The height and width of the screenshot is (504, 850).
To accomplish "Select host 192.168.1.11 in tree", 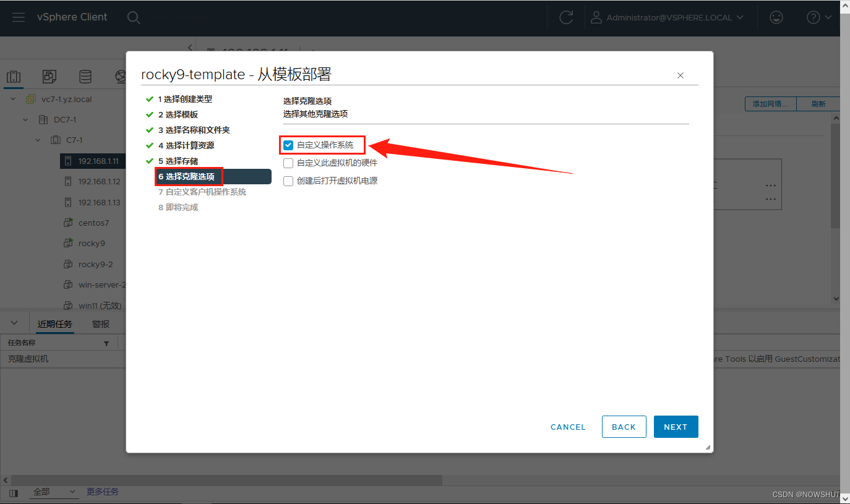I will 98,161.
